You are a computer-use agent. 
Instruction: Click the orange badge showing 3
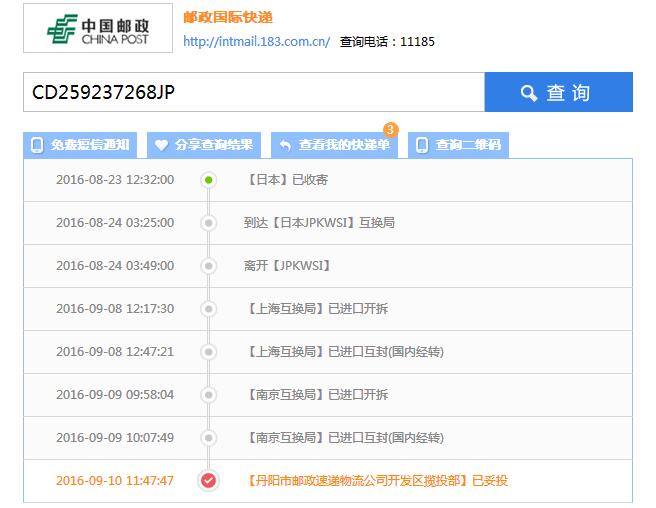tap(390, 129)
